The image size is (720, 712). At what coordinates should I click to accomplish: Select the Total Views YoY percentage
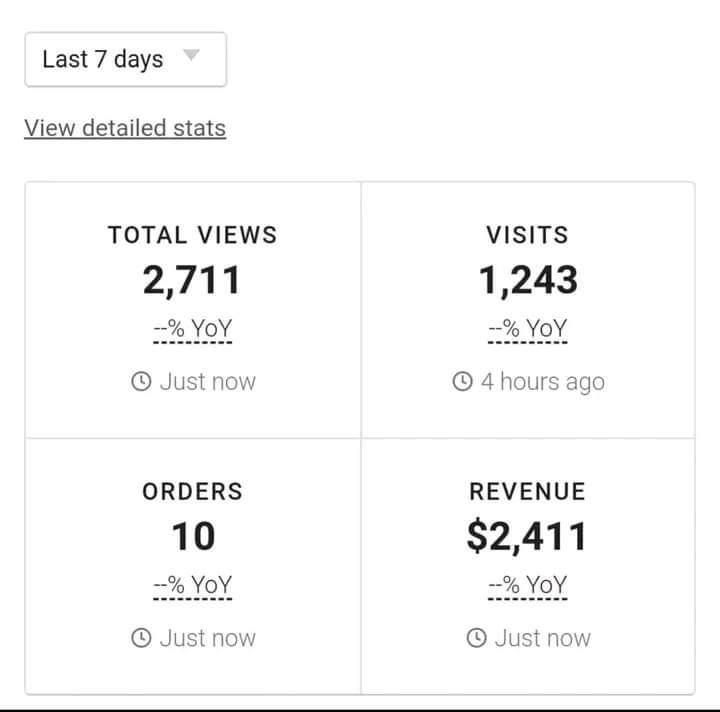[193, 329]
